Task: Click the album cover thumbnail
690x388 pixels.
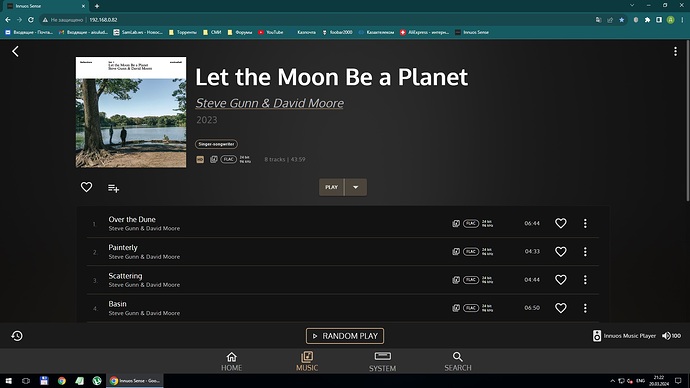Action: (x=131, y=112)
